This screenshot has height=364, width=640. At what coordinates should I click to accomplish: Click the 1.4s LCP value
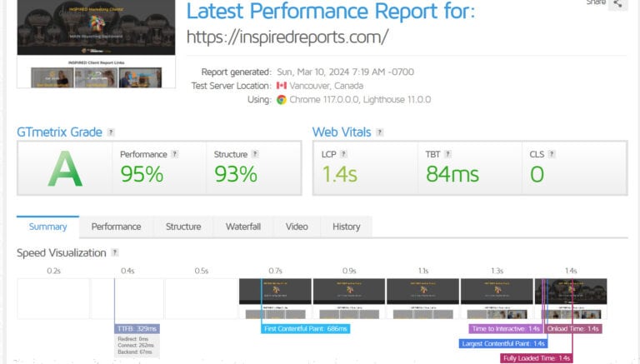(x=339, y=174)
